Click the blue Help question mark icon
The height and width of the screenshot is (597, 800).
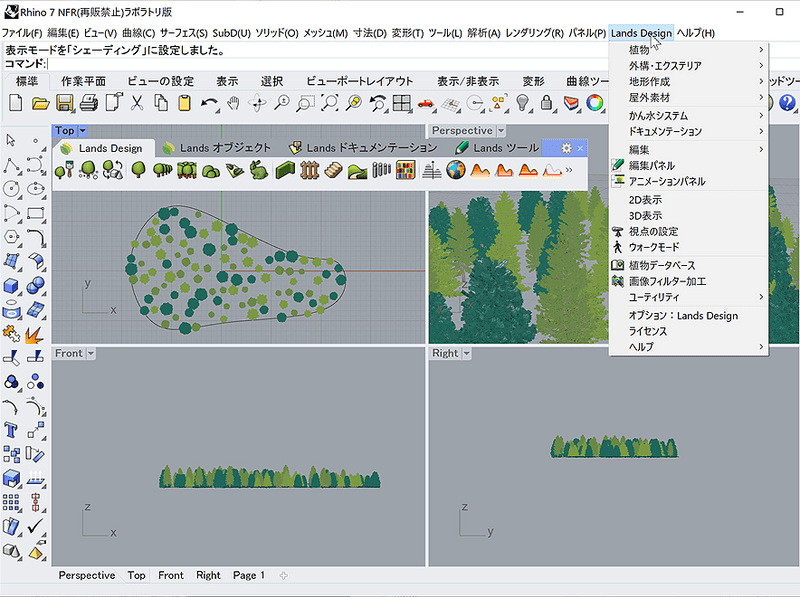(x=787, y=103)
